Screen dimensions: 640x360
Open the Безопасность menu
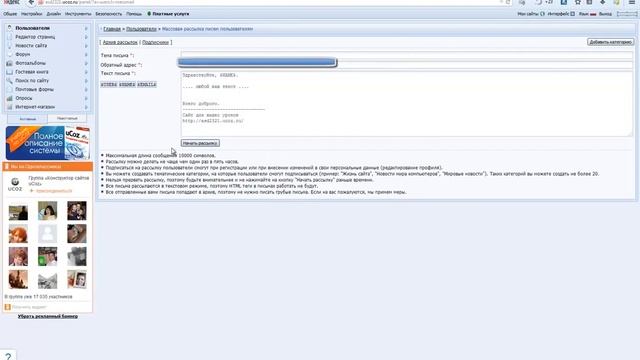pyautogui.click(x=109, y=14)
